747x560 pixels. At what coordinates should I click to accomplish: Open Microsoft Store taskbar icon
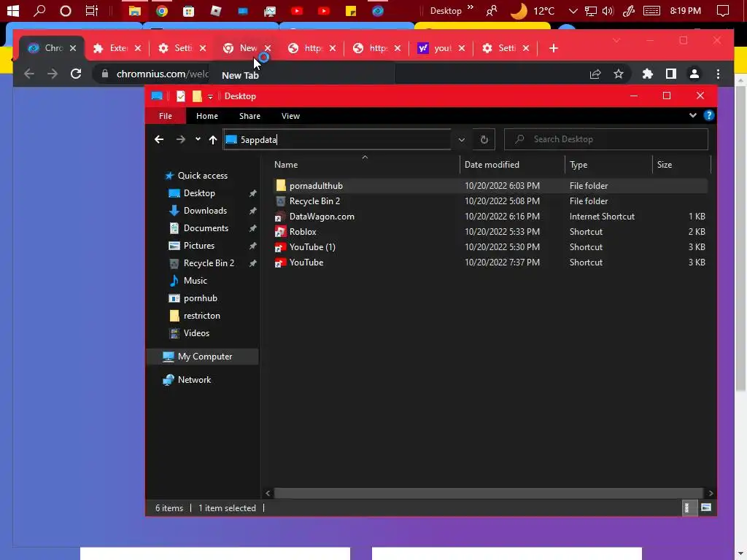point(189,10)
